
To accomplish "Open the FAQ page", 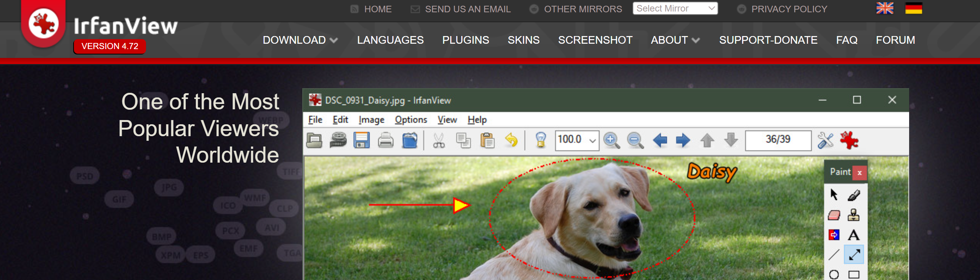I will click(x=847, y=40).
